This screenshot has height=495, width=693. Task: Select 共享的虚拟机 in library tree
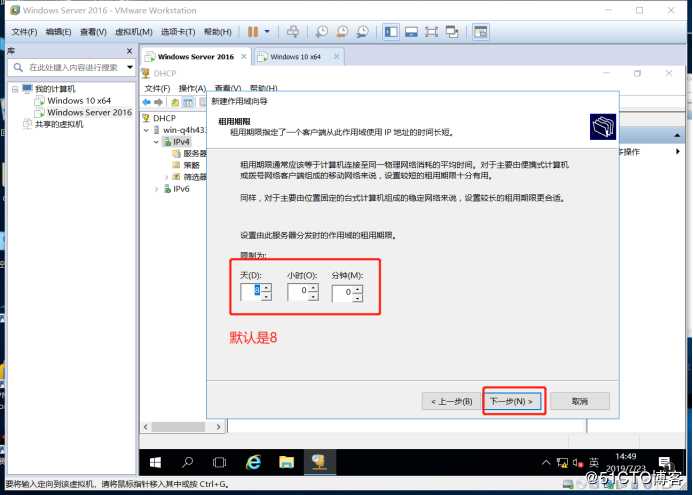coord(59,124)
